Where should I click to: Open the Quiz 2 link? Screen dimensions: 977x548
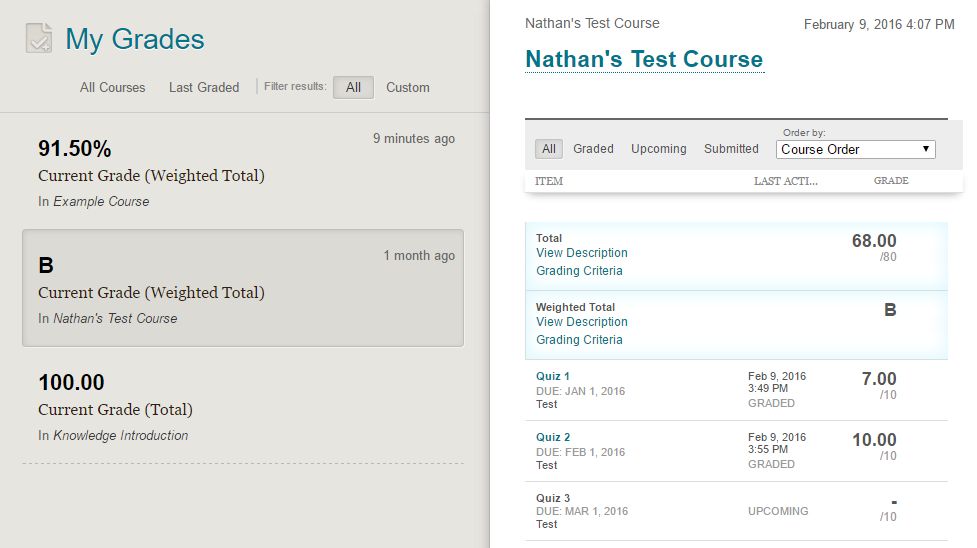(553, 437)
